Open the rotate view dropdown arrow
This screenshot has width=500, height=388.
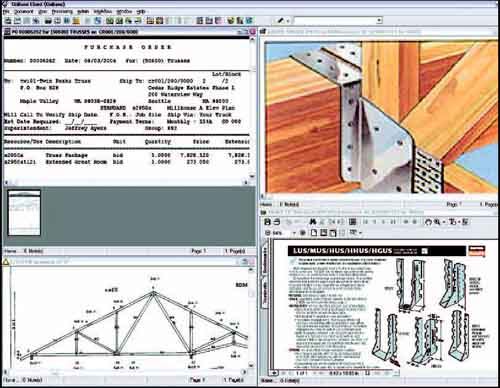(x=360, y=233)
